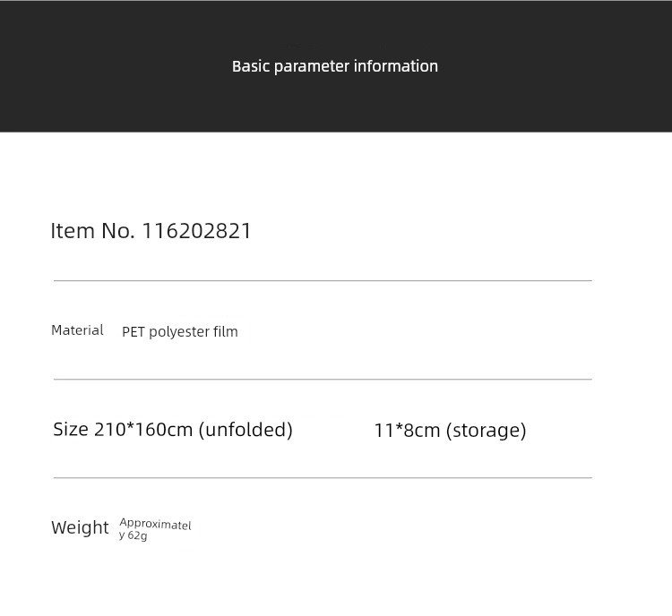Click the "Item No." label
Image resolution: width=672 pixels, height=616 pixels.
tap(92, 231)
